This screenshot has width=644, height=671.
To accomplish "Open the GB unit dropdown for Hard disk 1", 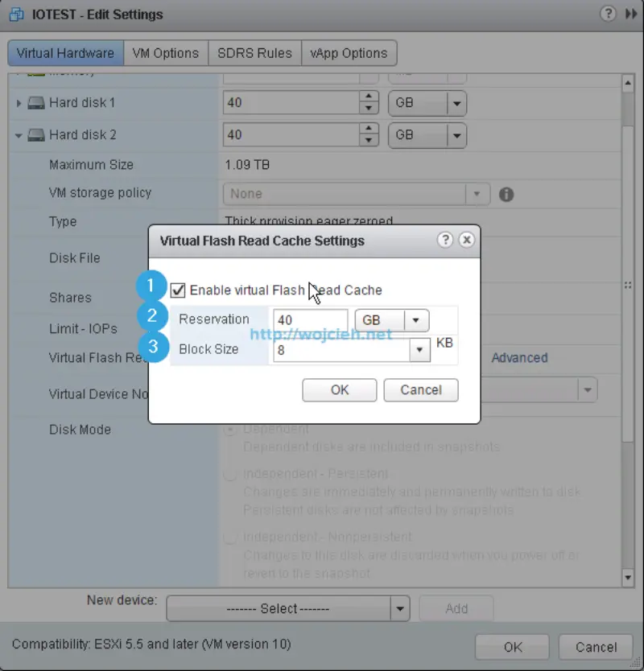I will click(455, 103).
